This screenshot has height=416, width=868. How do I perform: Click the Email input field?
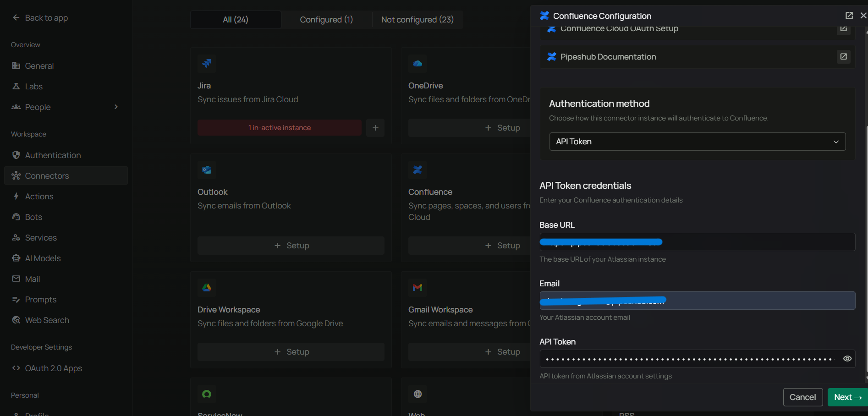[698, 301]
